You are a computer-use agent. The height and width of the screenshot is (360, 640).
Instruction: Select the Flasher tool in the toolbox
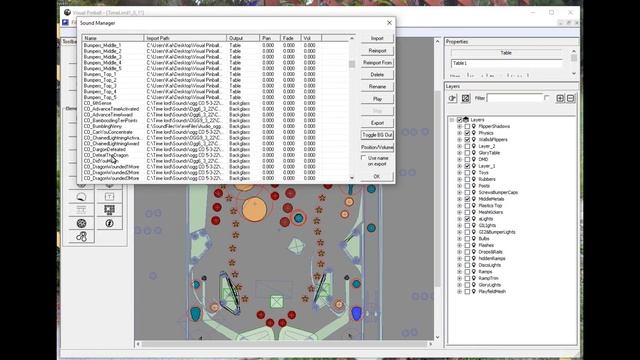(x=109, y=223)
